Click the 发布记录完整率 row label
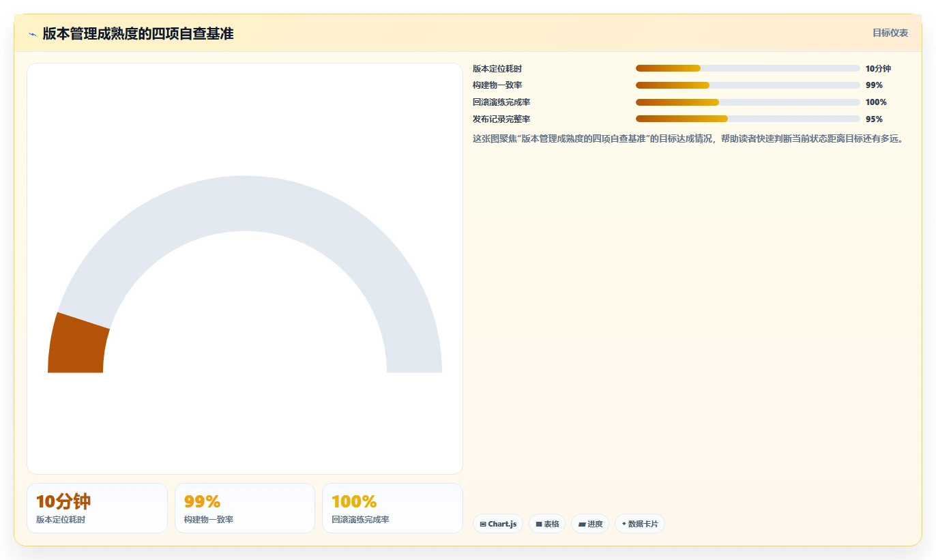The height and width of the screenshot is (560, 936). coord(501,119)
